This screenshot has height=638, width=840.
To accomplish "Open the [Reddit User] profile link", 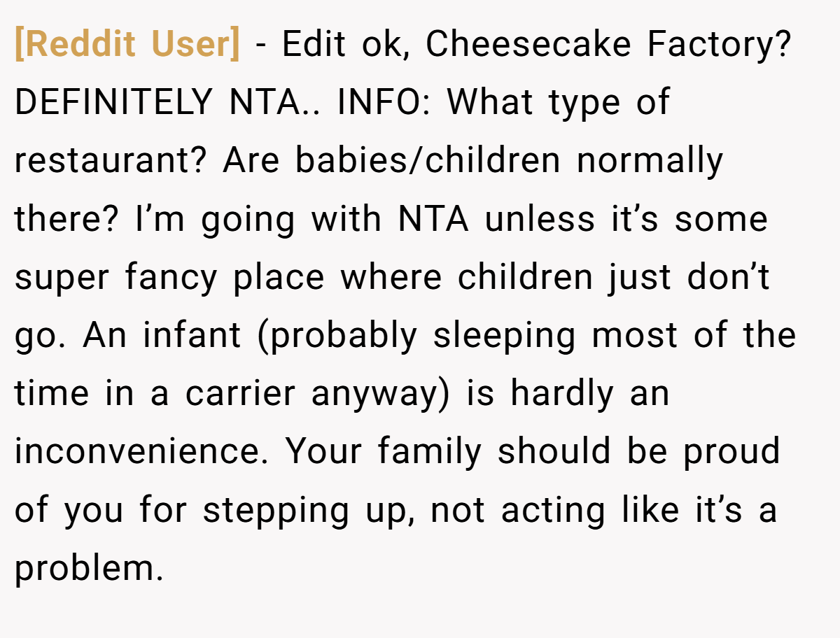I will (x=127, y=45).
